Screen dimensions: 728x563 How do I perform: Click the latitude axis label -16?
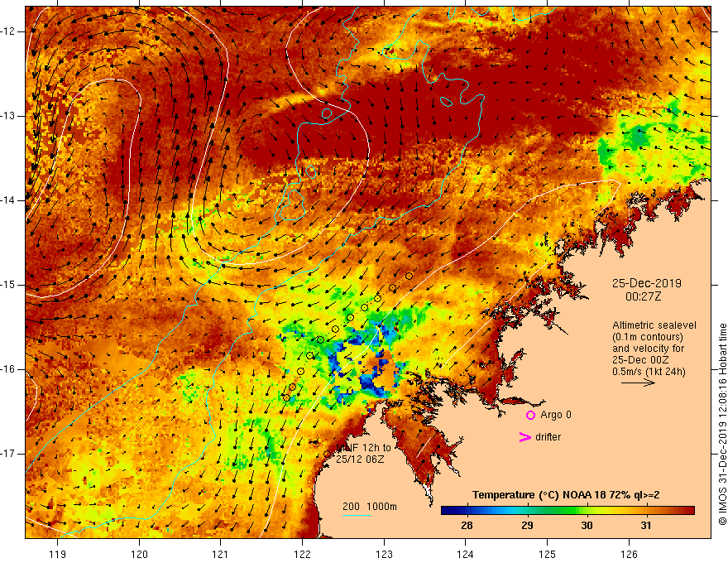tap(8, 369)
